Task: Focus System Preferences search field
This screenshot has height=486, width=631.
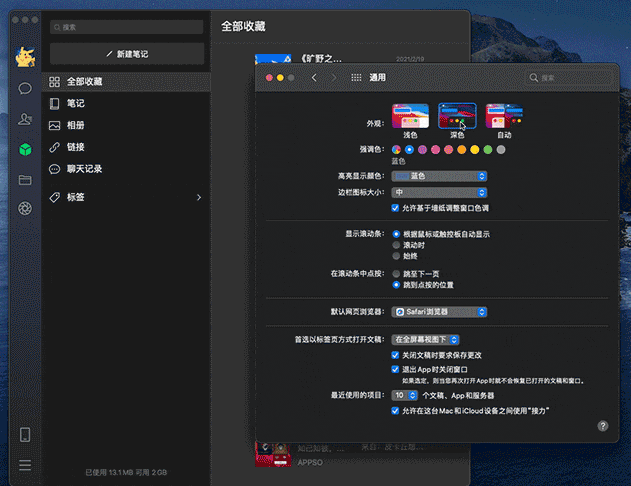Action: pyautogui.click(x=569, y=78)
